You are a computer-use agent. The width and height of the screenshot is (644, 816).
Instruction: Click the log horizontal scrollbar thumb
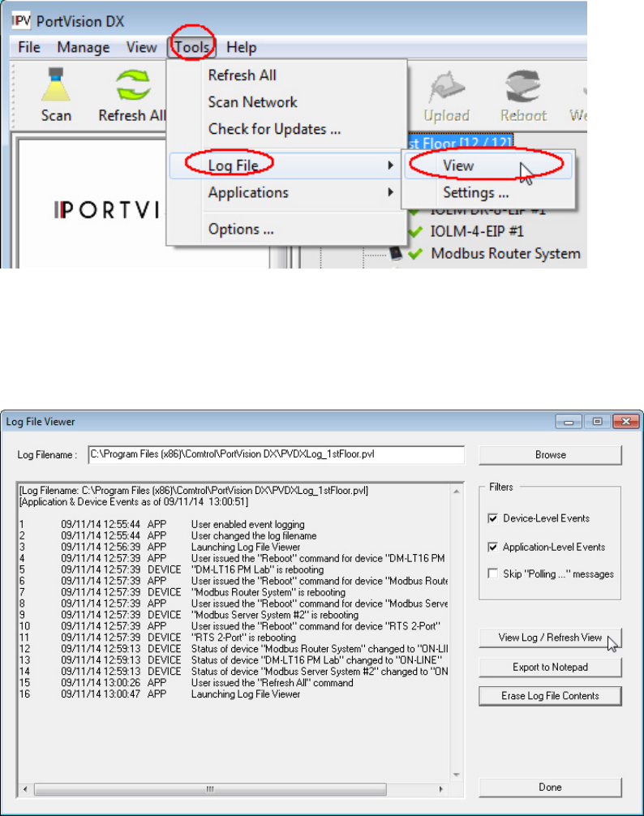coord(210,789)
